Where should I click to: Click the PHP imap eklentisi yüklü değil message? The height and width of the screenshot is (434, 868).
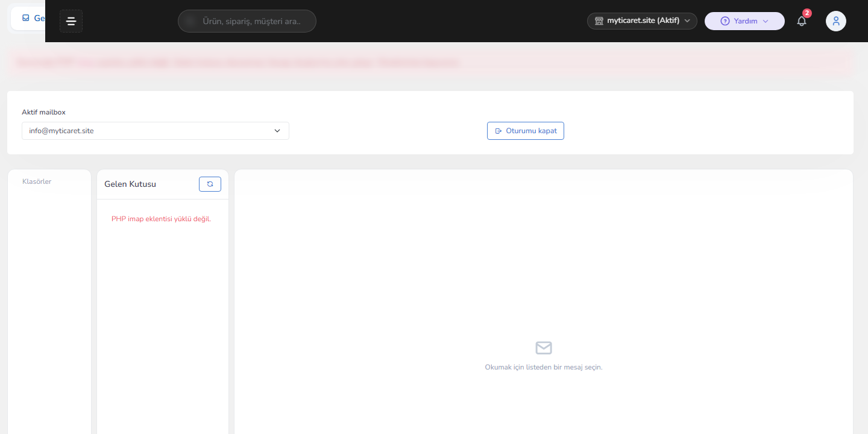point(162,219)
